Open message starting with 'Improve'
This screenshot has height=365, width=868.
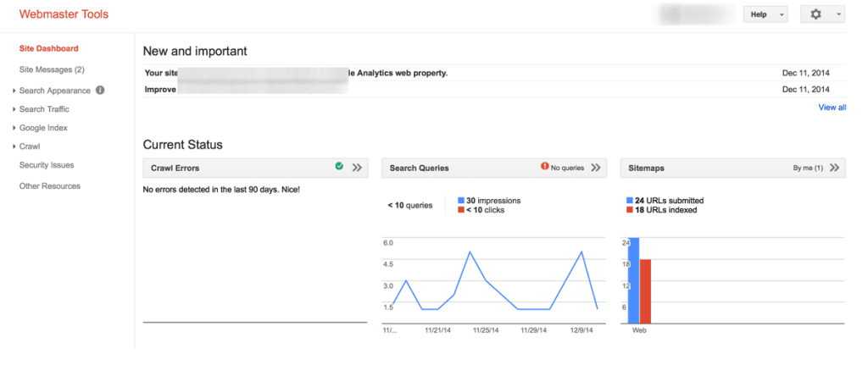[494, 89]
